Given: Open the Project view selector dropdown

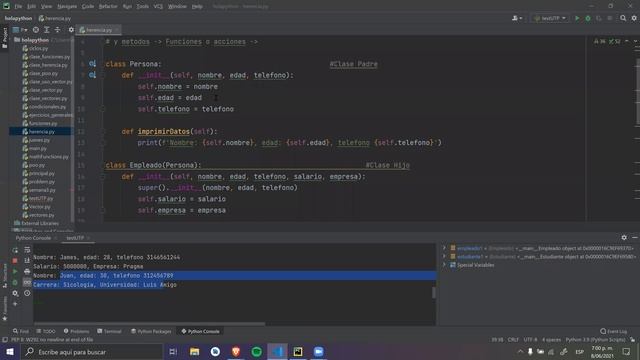Looking at the screenshot, I should [20, 30].
